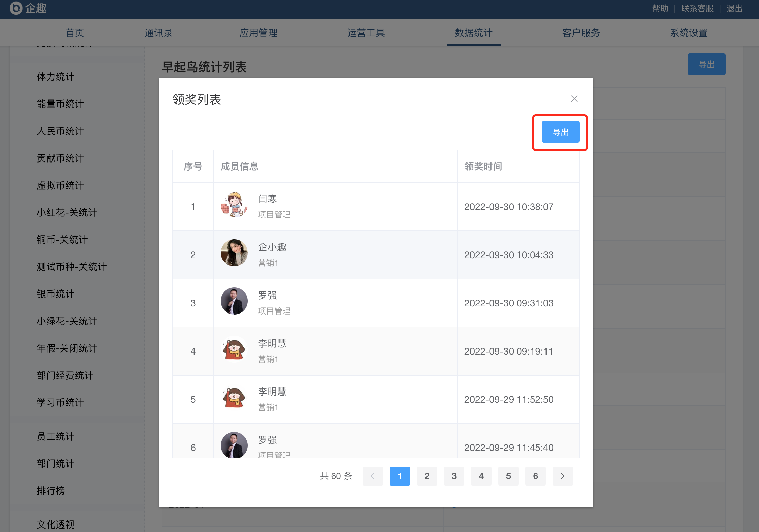Select pagination page 2
The image size is (759, 532).
pyautogui.click(x=427, y=476)
